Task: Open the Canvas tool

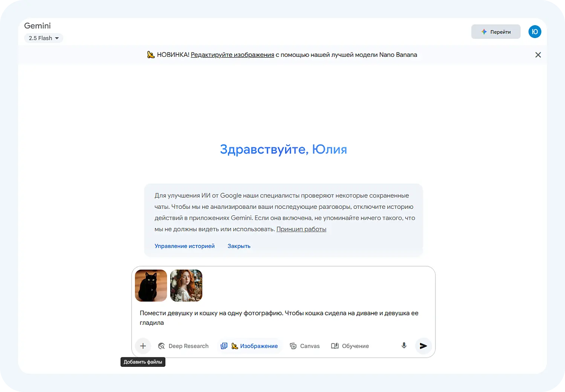Action: pyautogui.click(x=305, y=346)
